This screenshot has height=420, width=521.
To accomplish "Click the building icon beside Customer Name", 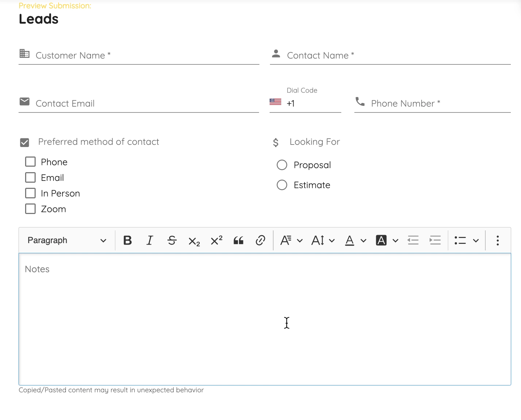I will pyautogui.click(x=24, y=54).
